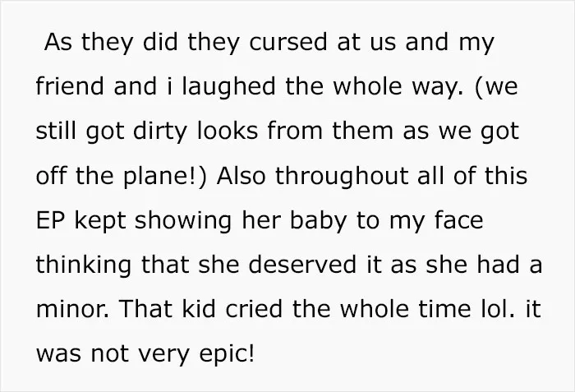Click the word "dirty" in the text
575x392 pixels.
click(x=160, y=131)
